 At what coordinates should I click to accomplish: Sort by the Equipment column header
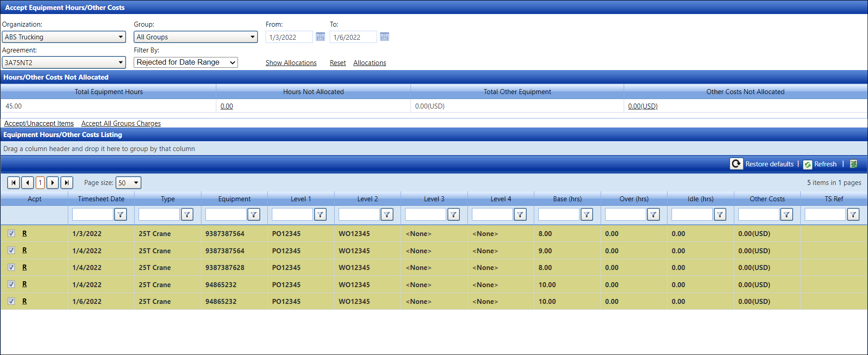(x=234, y=199)
